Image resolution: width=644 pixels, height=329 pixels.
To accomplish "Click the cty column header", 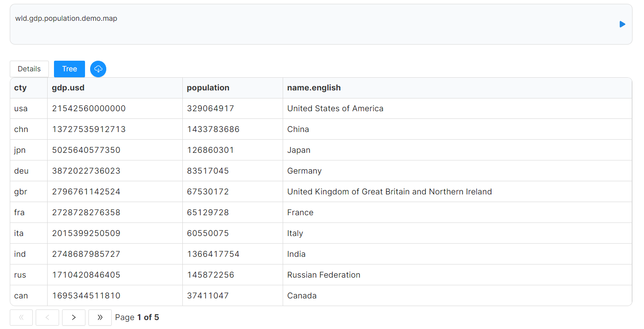I will point(28,88).
